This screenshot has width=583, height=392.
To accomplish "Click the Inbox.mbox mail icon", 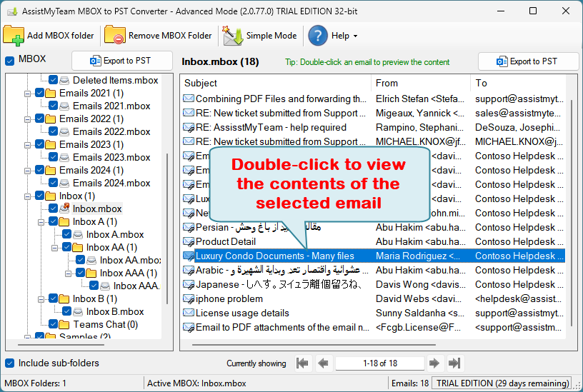I will coord(65,208).
